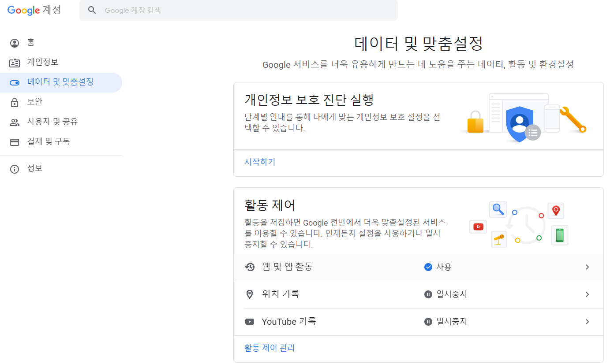Click the YouTube 기록 paused status icon
This screenshot has width=614, height=364.
pos(428,322)
